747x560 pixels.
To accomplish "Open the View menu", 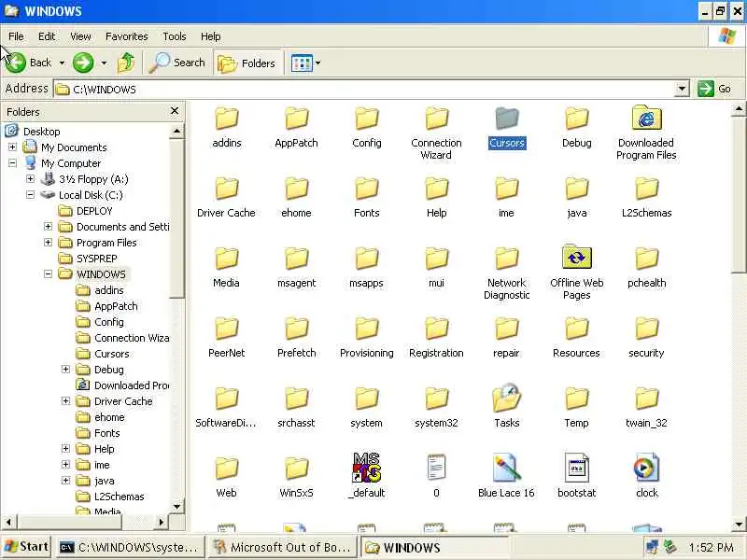I will point(80,36).
